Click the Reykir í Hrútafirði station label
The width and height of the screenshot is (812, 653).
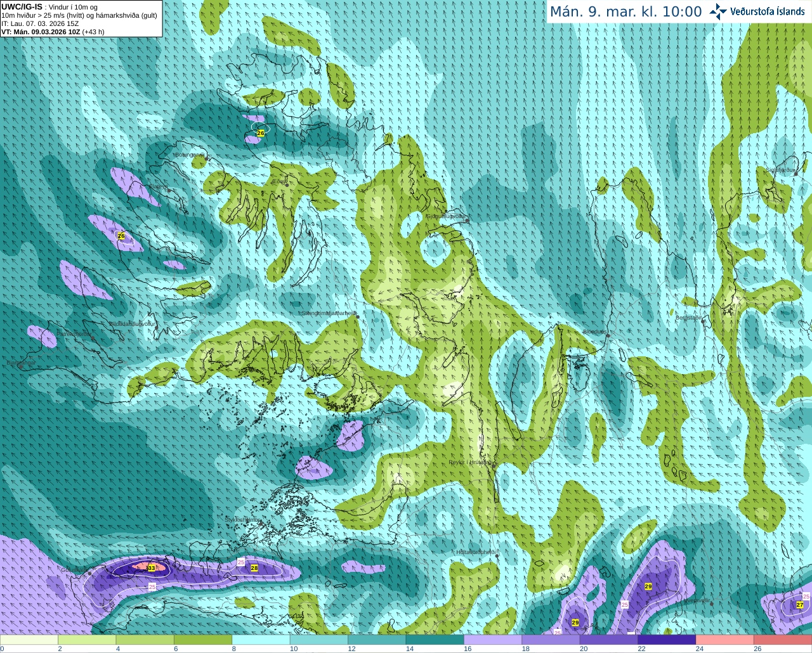[470, 462]
